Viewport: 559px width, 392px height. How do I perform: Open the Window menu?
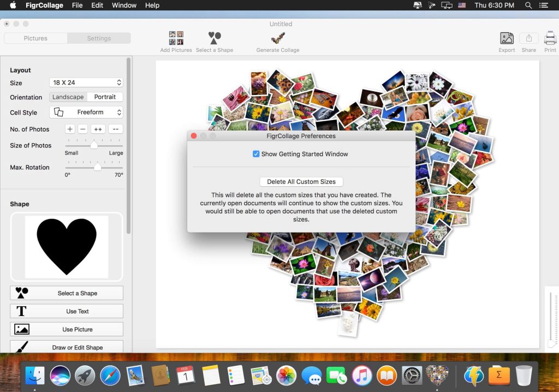click(x=124, y=5)
